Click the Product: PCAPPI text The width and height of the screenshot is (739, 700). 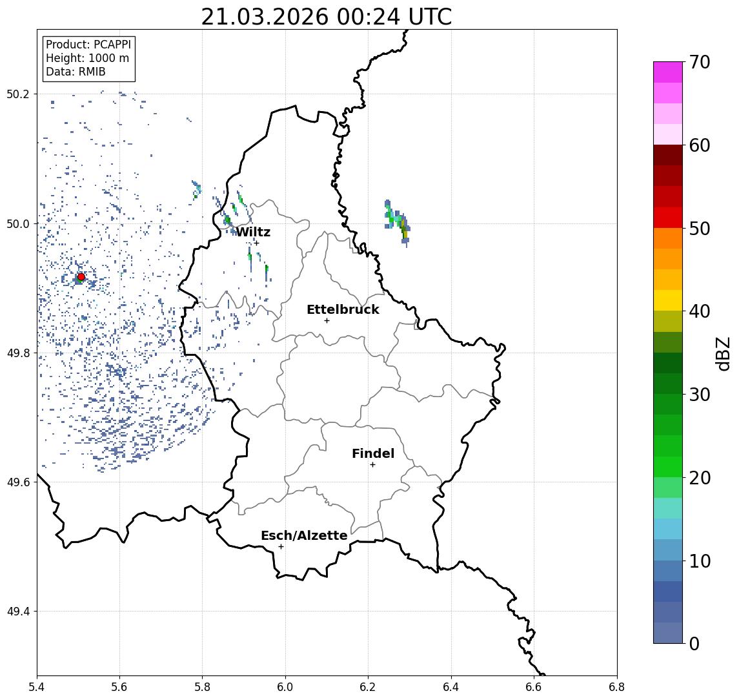(x=88, y=45)
